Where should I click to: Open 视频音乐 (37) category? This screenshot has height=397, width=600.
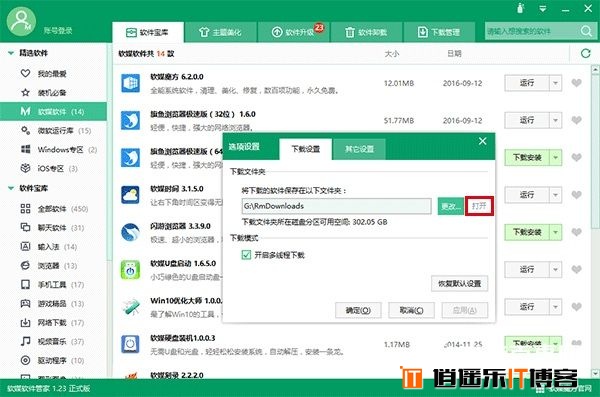coord(52,341)
